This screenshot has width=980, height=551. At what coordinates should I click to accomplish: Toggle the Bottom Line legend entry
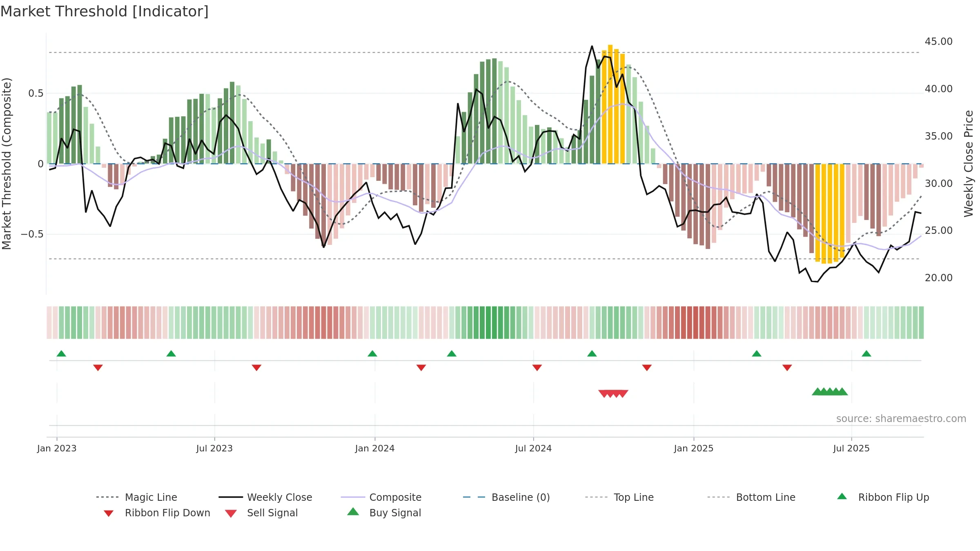pyautogui.click(x=751, y=497)
